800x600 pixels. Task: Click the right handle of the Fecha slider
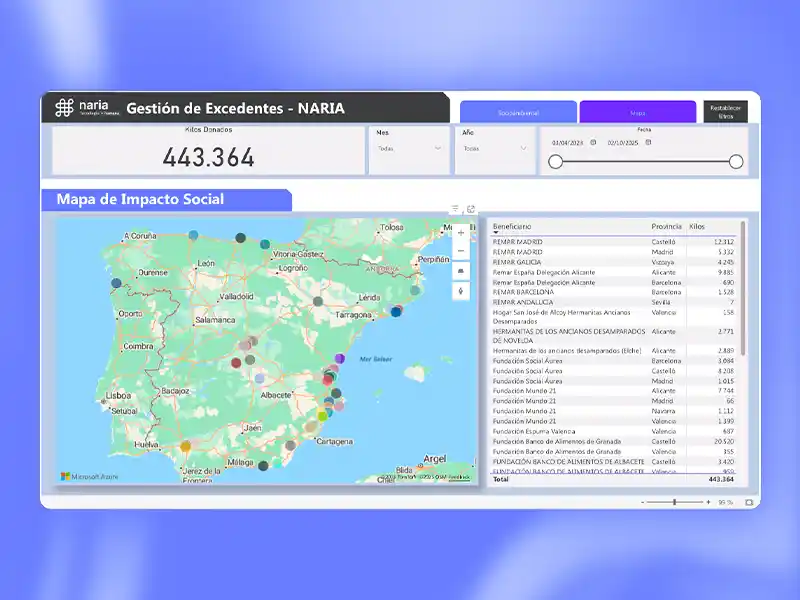[736, 162]
